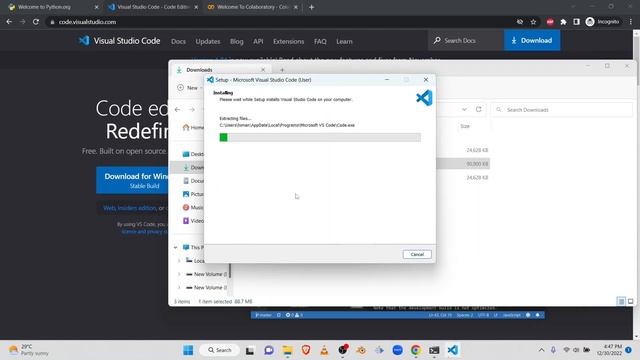The width and height of the screenshot is (640, 360).
Task: Open the Chrome three-dot menu
Action: point(631,22)
